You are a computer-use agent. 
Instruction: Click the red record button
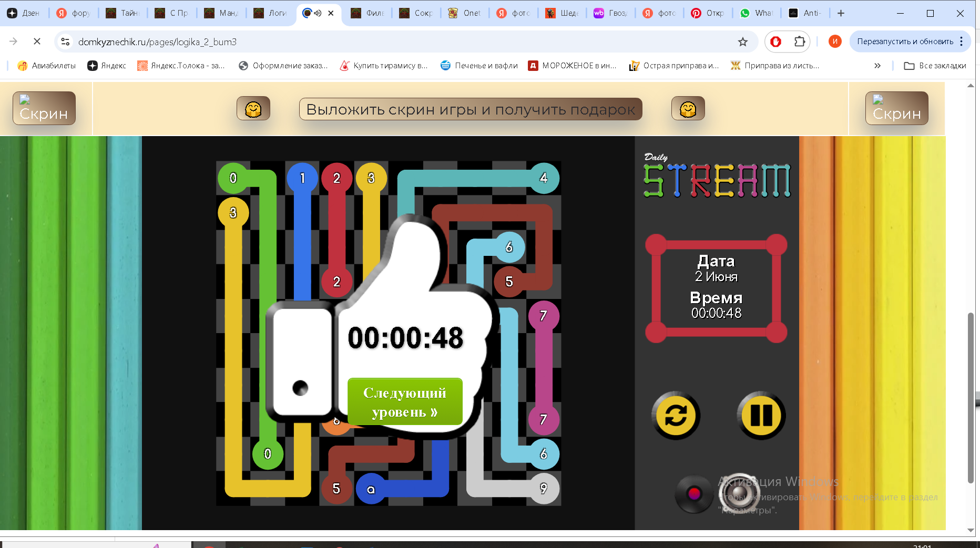[693, 494]
